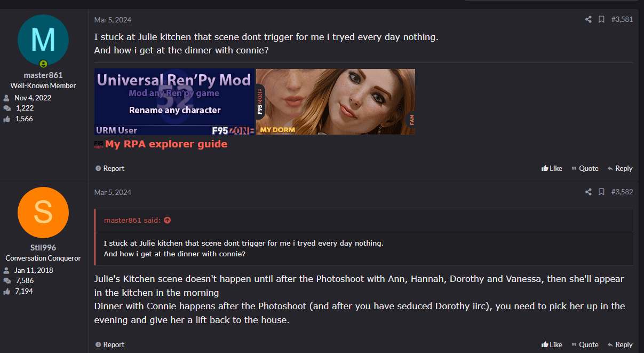This screenshot has width=644, height=353.
Task: Quote master861's post
Action: pyautogui.click(x=585, y=168)
